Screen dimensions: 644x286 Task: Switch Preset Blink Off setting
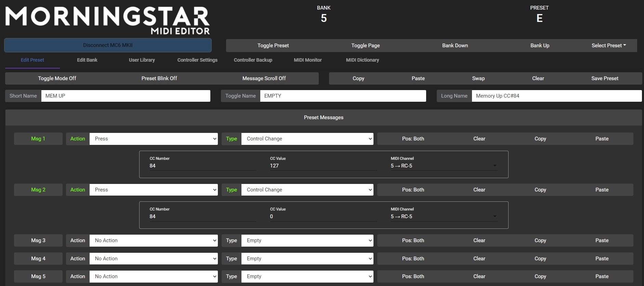pyautogui.click(x=159, y=78)
